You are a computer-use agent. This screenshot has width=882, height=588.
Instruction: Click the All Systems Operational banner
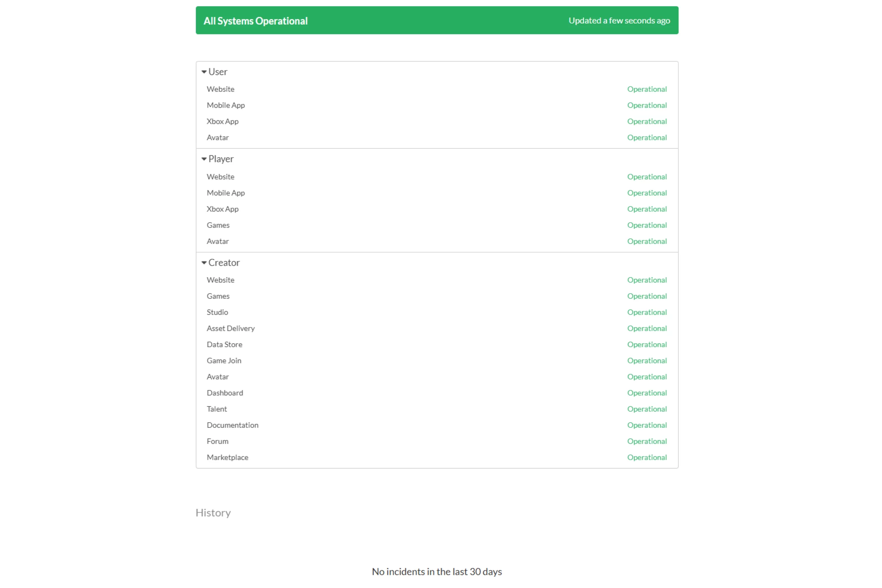tap(255, 21)
